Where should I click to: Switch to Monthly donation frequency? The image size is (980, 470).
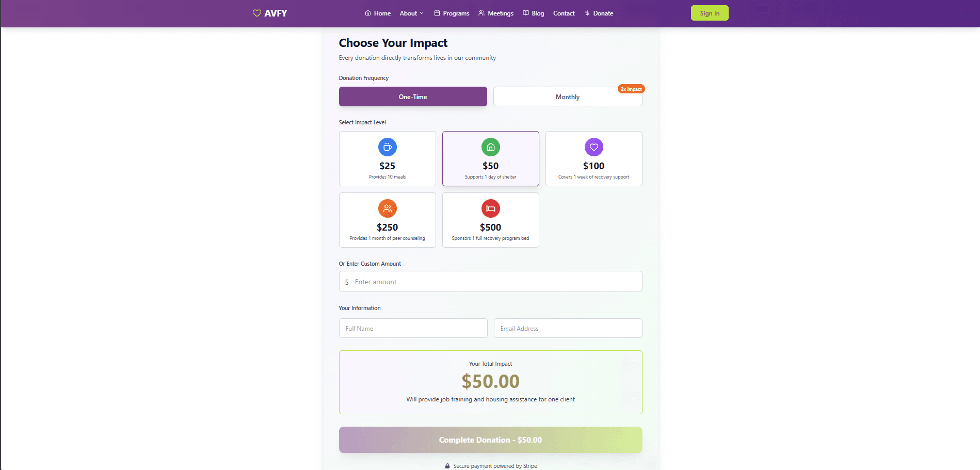[567, 96]
